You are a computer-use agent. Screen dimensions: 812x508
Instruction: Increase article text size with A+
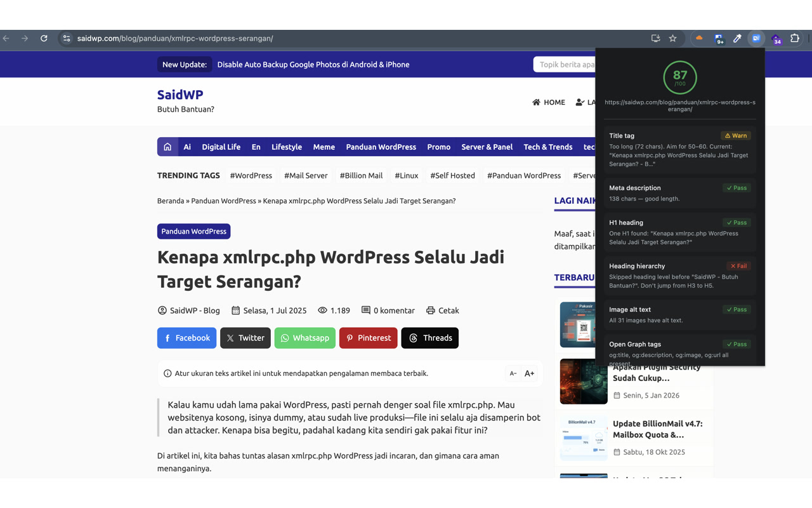click(x=530, y=373)
